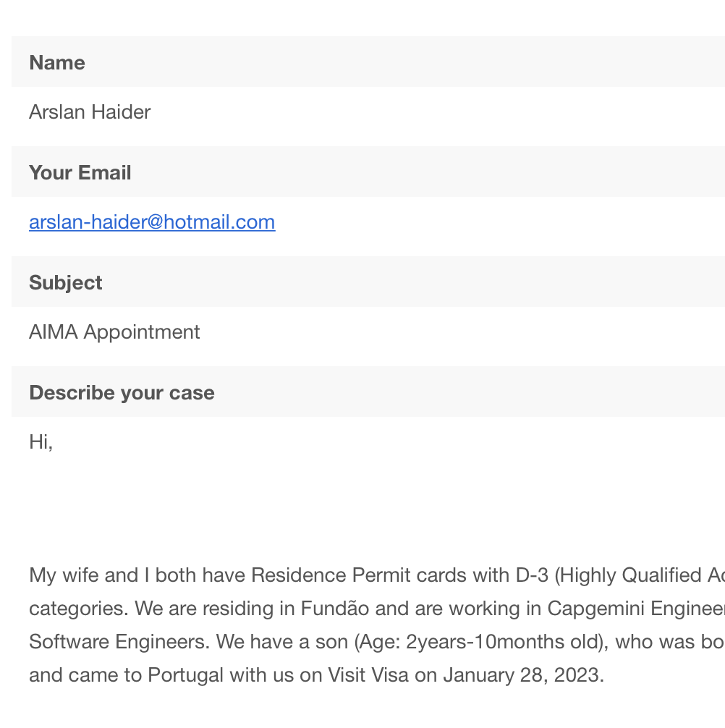The height and width of the screenshot is (728, 725).
Task: Click the date January 28, 2023
Action: [x=524, y=675]
